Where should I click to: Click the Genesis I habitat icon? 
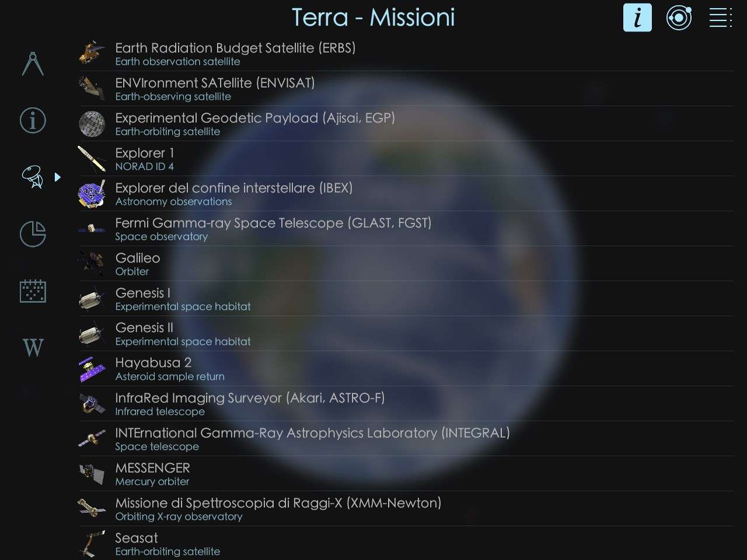coord(92,299)
